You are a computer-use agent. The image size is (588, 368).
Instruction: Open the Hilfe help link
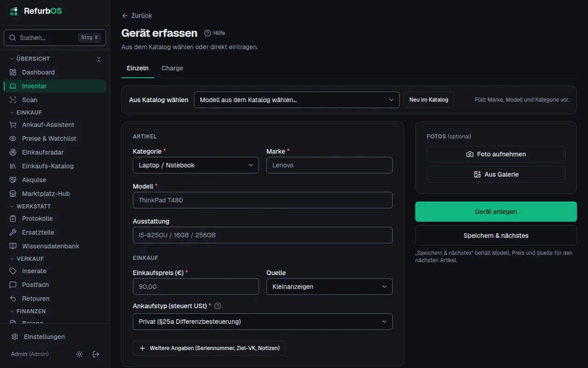coord(215,33)
